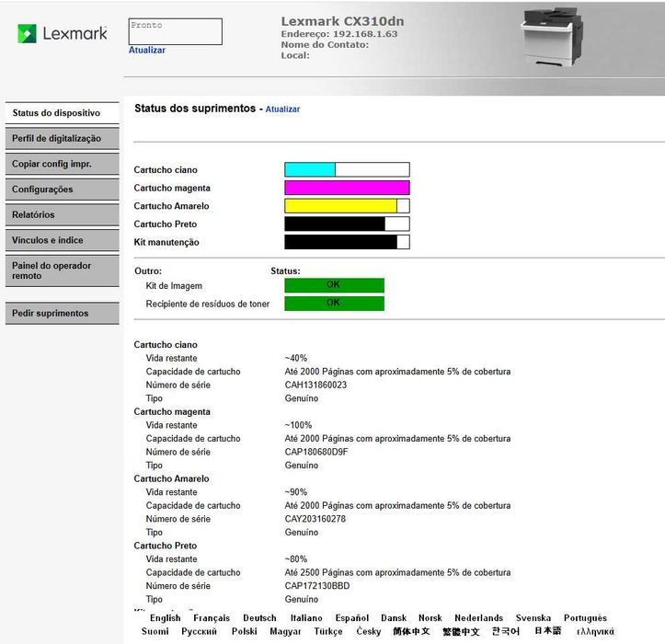The width and height of the screenshot is (665, 644).
Task: Open Relatórios menu item
Action: [63, 214]
